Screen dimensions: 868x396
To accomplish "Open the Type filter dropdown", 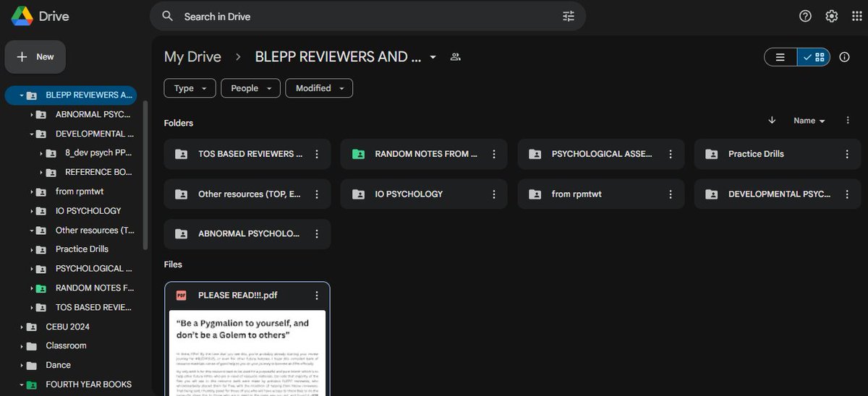I will point(190,88).
